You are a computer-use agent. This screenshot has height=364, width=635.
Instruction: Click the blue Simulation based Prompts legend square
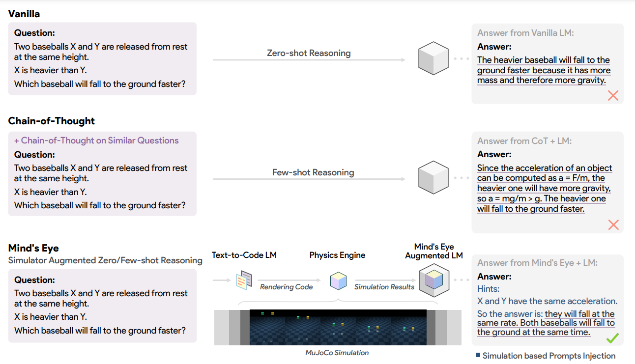(478, 355)
